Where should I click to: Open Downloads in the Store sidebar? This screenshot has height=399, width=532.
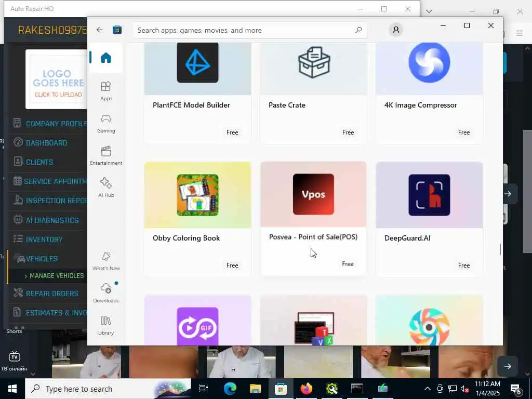pyautogui.click(x=106, y=293)
